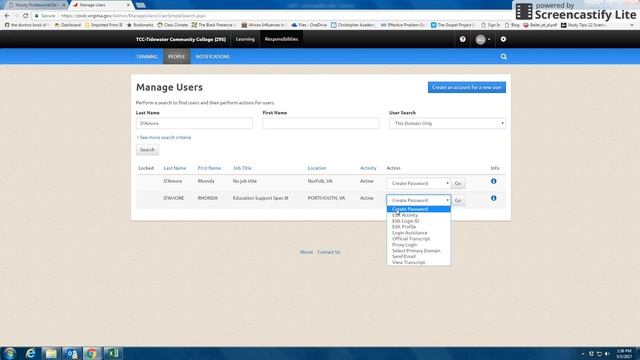This screenshot has height=360, width=640.
Task: Launch Internet Explorer from taskbar
Action: click(x=31, y=353)
